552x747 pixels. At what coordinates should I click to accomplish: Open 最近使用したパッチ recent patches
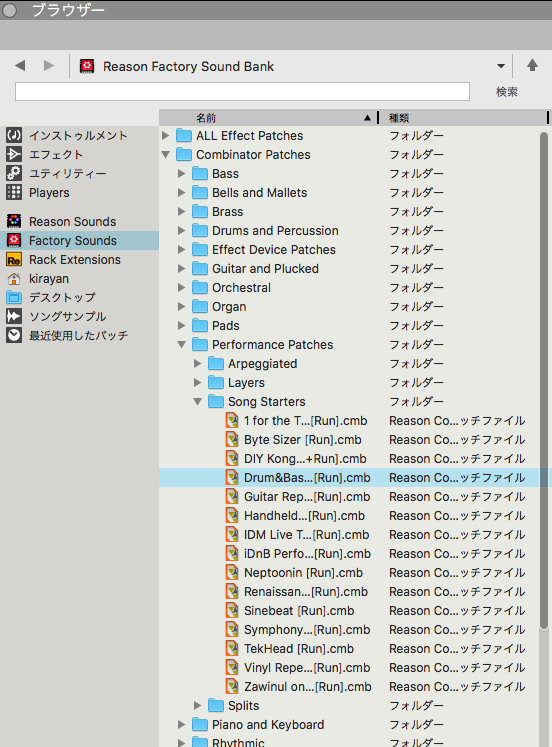coord(79,335)
